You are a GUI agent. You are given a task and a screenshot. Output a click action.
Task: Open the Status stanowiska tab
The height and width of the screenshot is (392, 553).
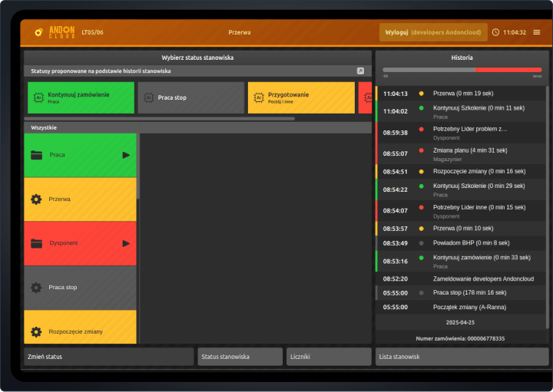tap(240, 357)
